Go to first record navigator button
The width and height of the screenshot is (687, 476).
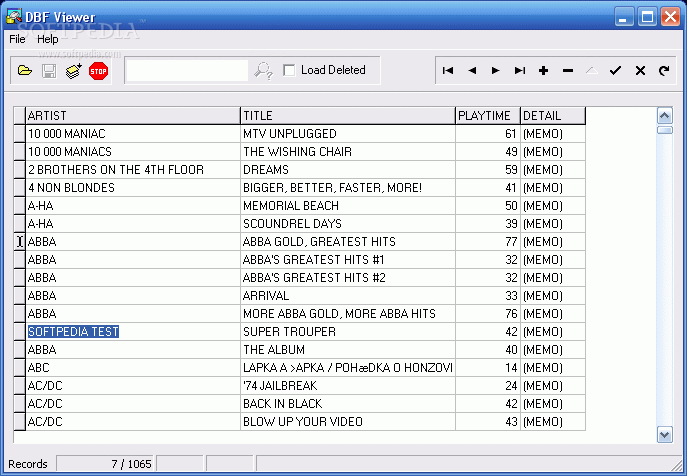tap(448, 70)
